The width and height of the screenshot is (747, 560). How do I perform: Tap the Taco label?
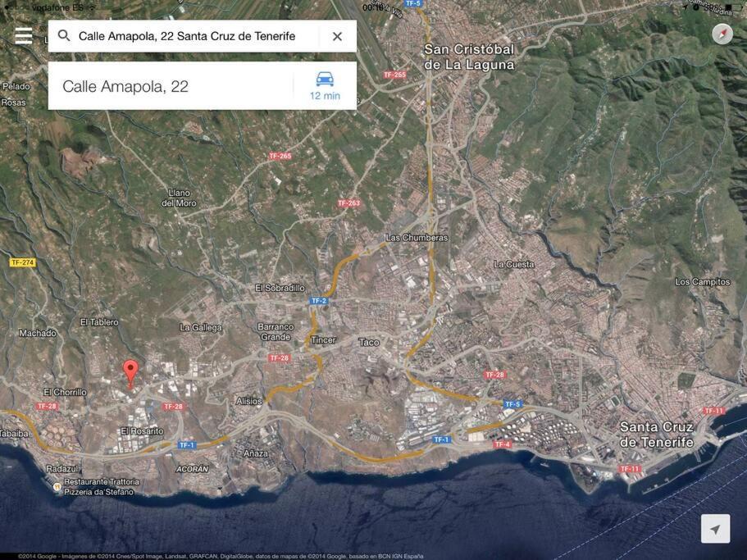369,343
